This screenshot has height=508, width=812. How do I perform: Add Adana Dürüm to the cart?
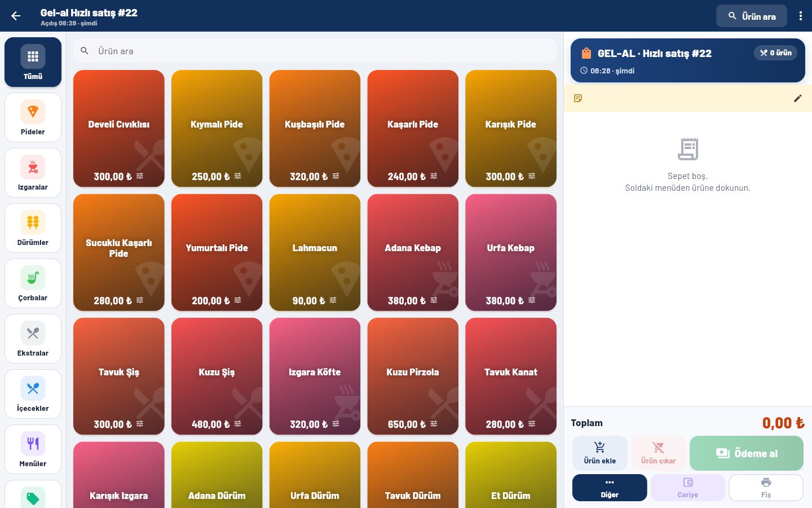[217, 475]
